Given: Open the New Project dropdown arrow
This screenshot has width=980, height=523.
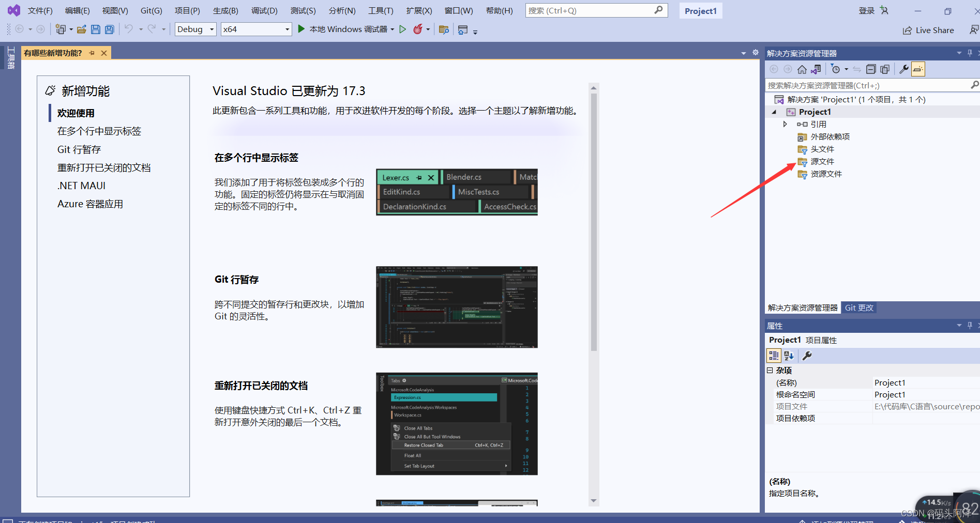Looking at the screenshot, I should [71, 29].
